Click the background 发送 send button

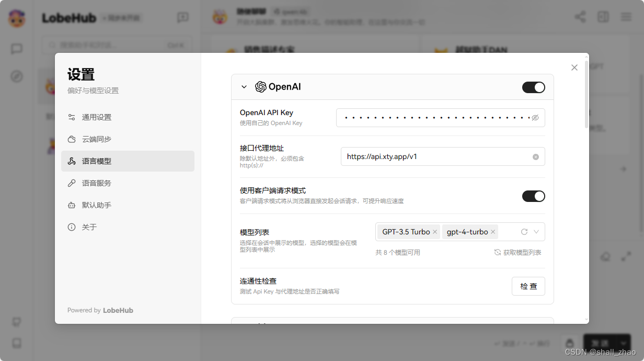[x=599, y=343]
